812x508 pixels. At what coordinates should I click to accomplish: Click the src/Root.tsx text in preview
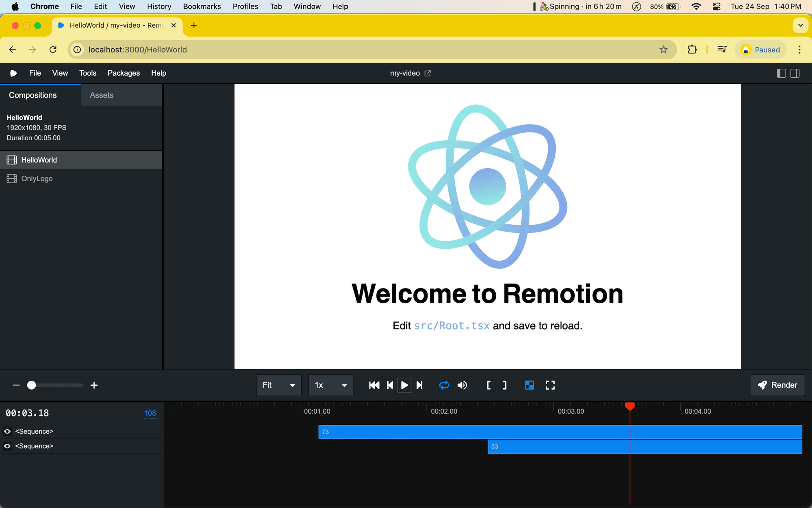(451, 326)
